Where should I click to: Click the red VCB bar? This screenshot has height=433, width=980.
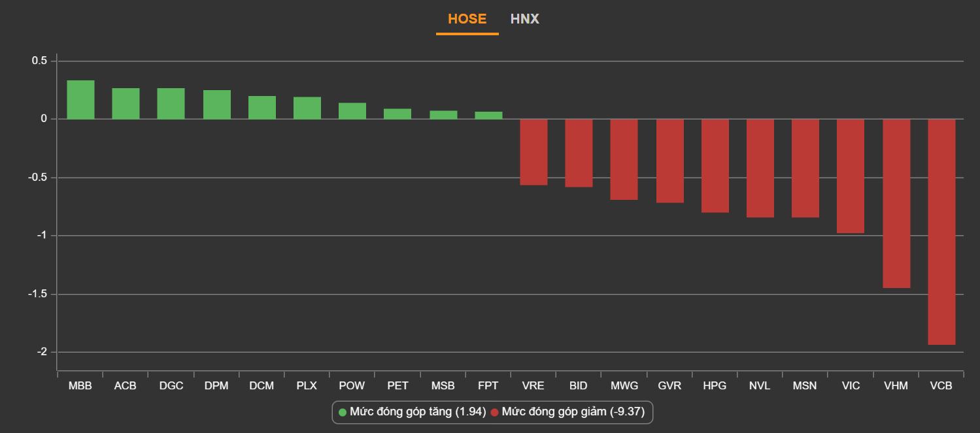[x=941, y=232]
